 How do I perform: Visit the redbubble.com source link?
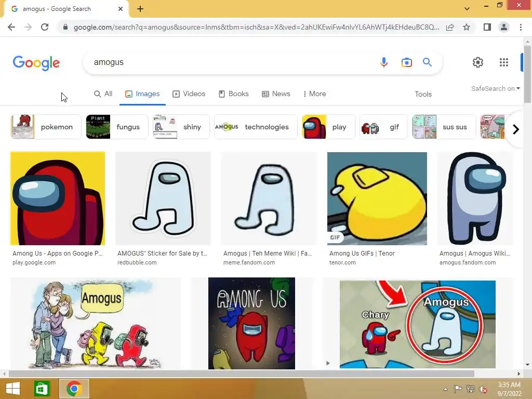pos(137,262)
